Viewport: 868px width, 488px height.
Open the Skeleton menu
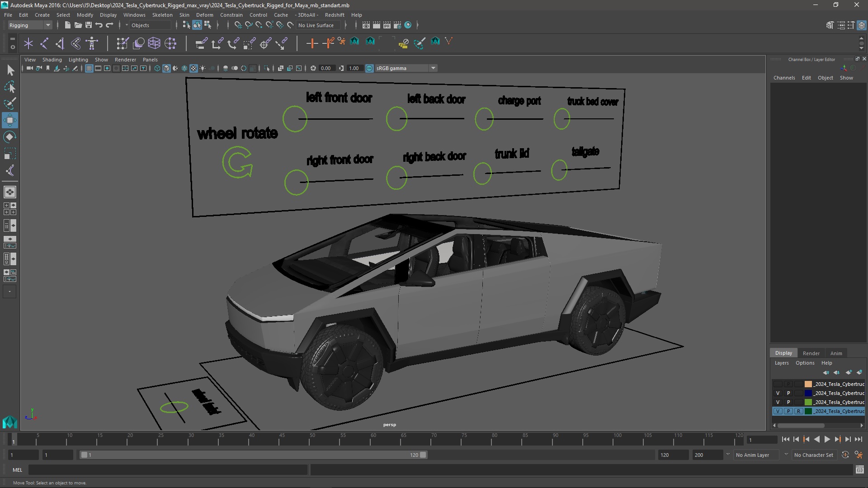coord(162,15)
